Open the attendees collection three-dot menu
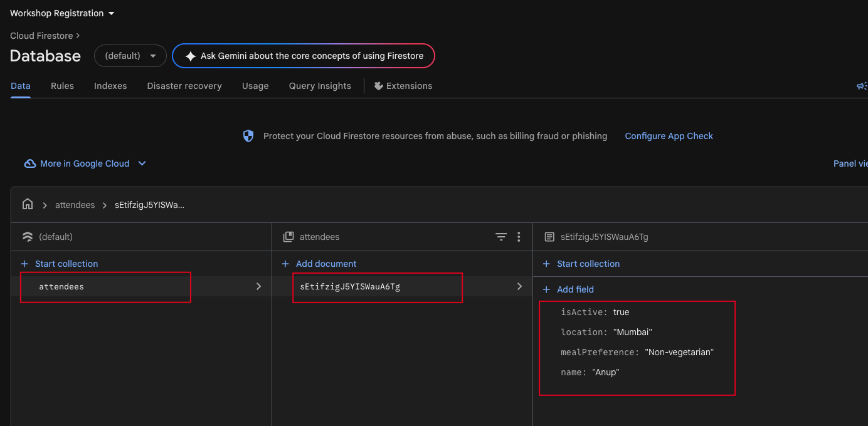This screenshot has width=868, height=426. click(x=519, y=237)
